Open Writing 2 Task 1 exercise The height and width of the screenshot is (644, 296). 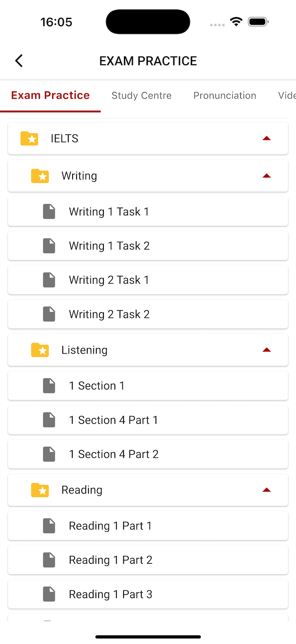[109, 280]
